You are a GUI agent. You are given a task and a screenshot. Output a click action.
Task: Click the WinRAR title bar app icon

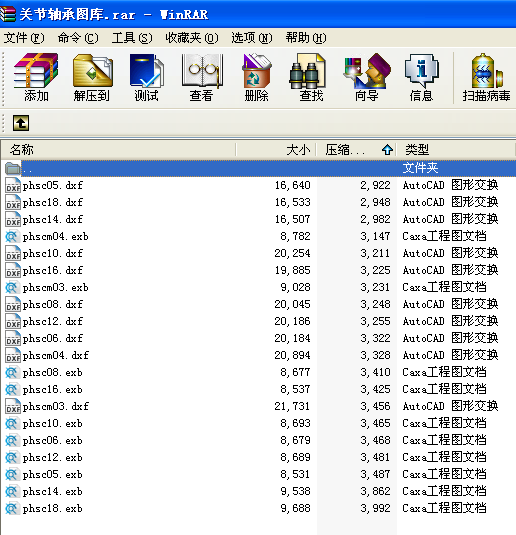[x=8, y=14]
